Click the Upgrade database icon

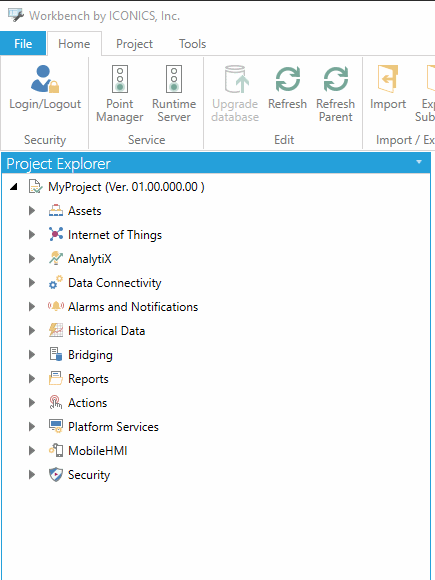(236, 79)
